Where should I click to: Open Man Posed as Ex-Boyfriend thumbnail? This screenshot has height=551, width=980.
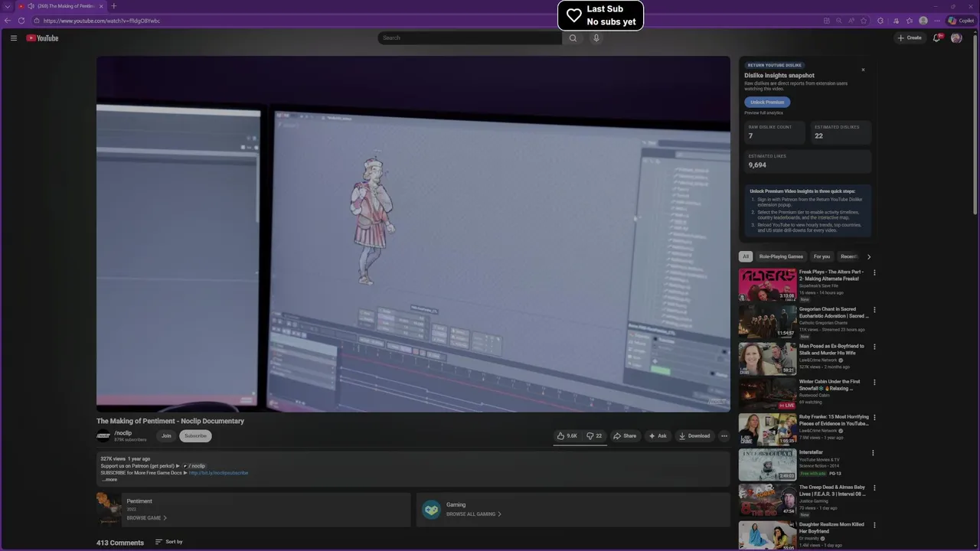(x=767, y=359)
